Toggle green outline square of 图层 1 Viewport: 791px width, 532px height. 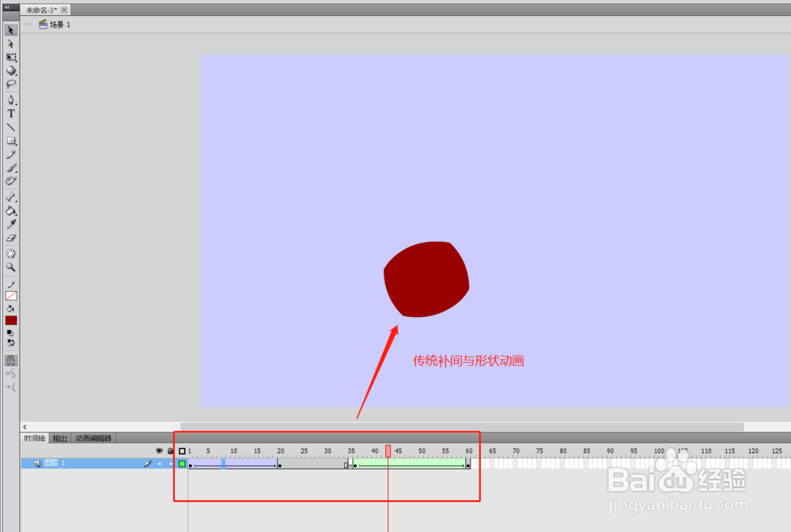tap(182, 463)
